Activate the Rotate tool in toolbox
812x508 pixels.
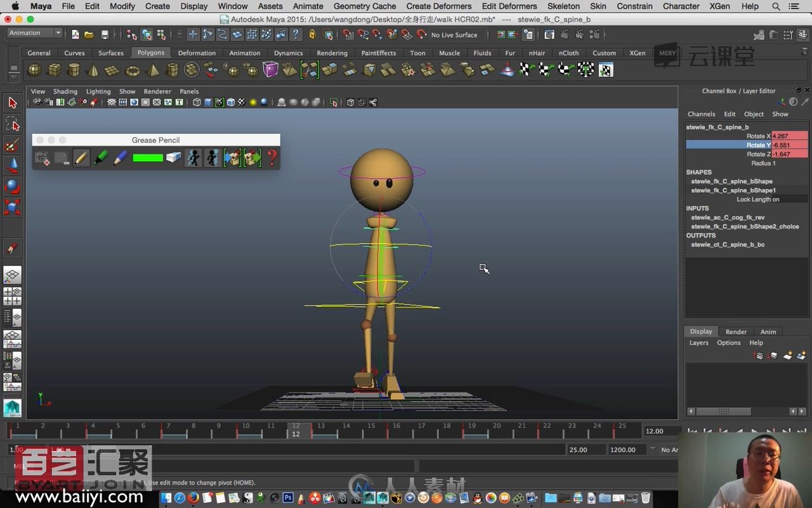tap(12, 187)
